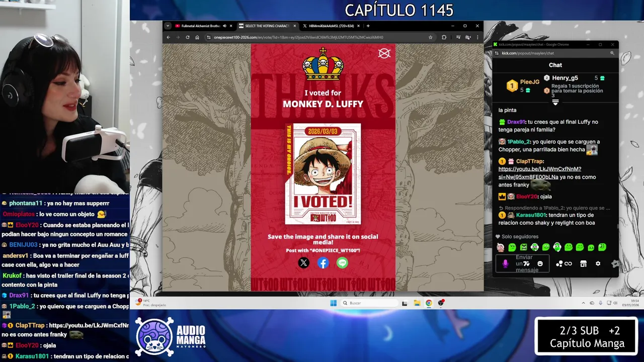View site info icon in main address bar
The height and width of the screenshot is (362, 644).
click(x=209, y=37)
